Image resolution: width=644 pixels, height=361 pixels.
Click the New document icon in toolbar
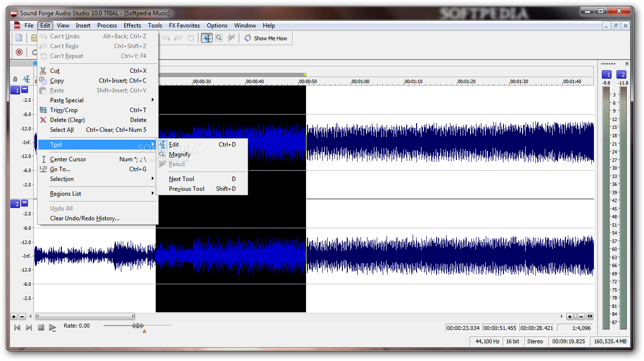click(x=19, y=38)
